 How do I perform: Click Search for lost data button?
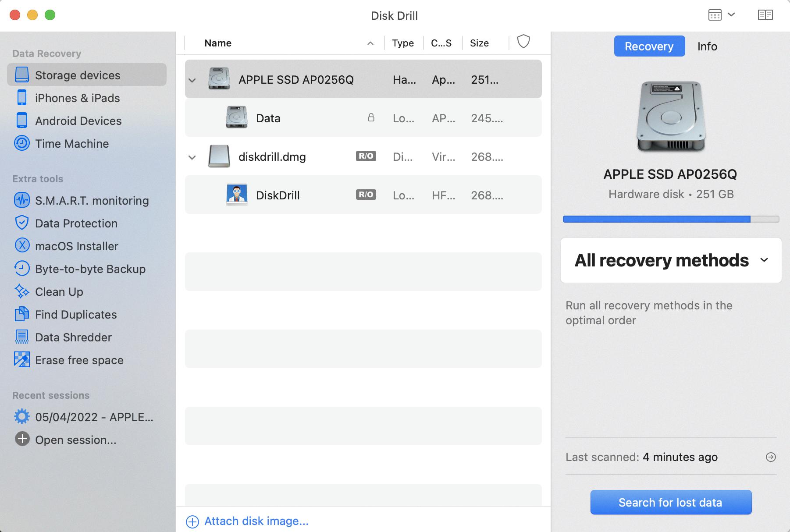[671, 502]
